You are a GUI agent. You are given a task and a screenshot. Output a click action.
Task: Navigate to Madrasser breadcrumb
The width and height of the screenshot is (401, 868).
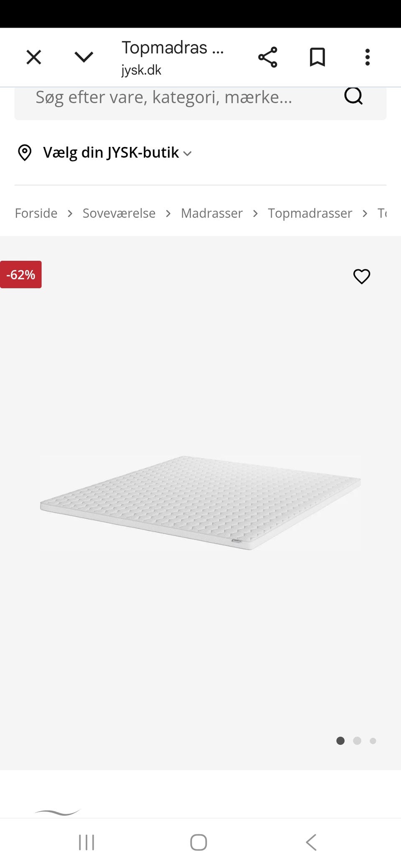click(212, 213)
